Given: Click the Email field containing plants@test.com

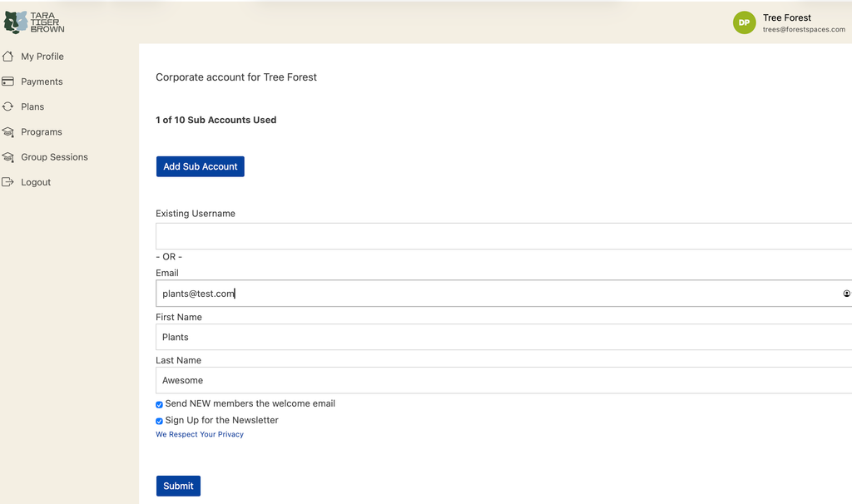Looking at the screenshot, I should tap(503, 294).
